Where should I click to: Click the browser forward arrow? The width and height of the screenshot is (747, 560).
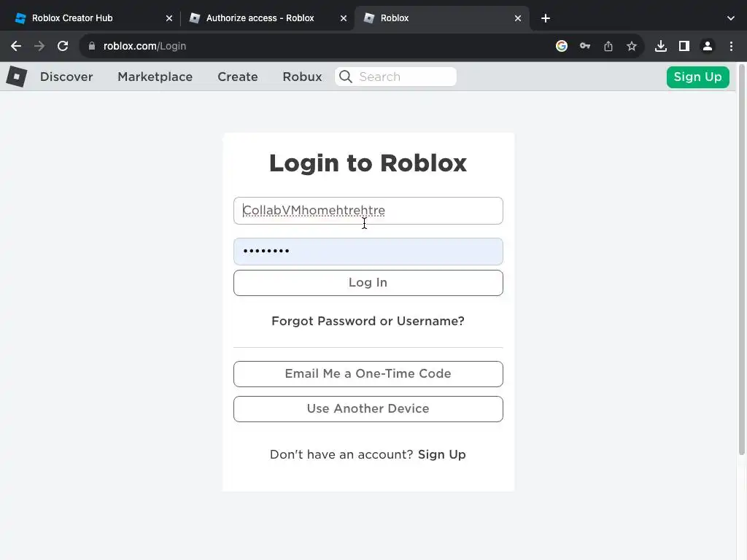pyautogui.click(x=39, y=46)
